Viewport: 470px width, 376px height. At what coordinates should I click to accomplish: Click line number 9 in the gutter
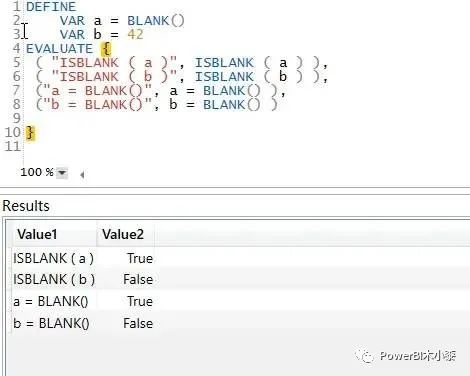[16, 118]
